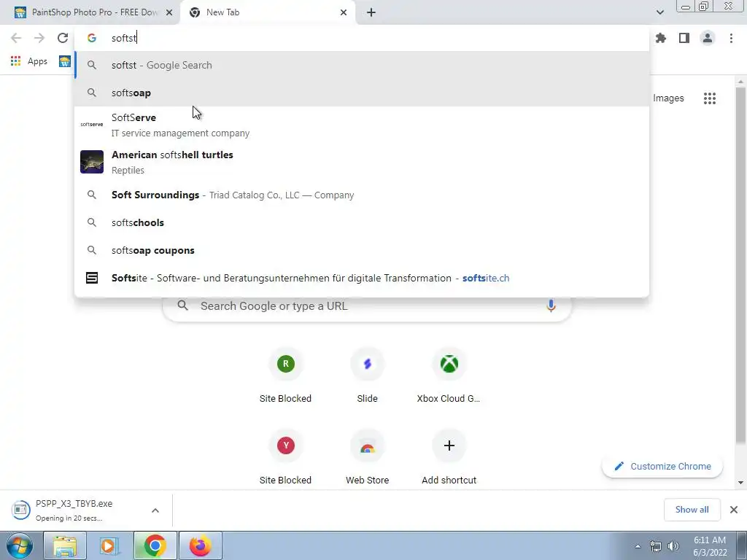The image size is (747, 560).
Task: Select 'softsoap coupons' suggestion
Action: tap(362, 250)
